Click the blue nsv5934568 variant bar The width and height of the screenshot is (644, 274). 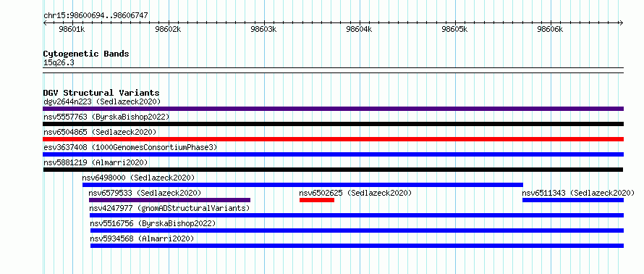point(357,246)
